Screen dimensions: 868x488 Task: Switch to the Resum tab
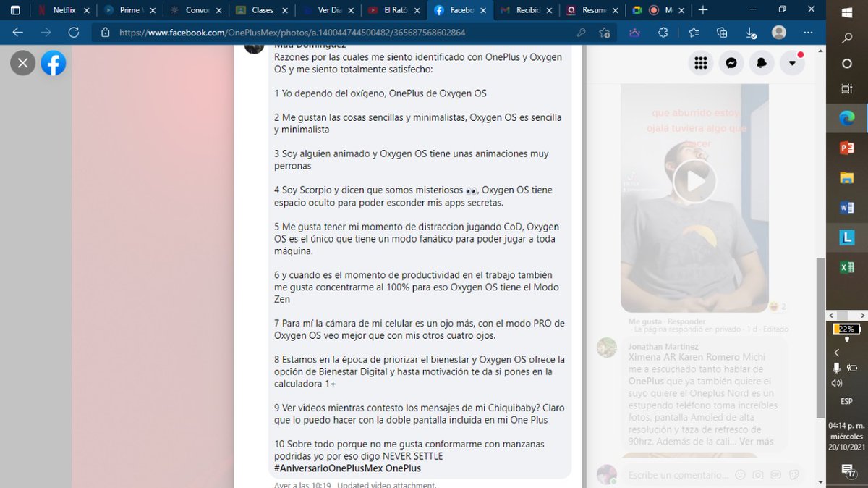pos(592,10)
